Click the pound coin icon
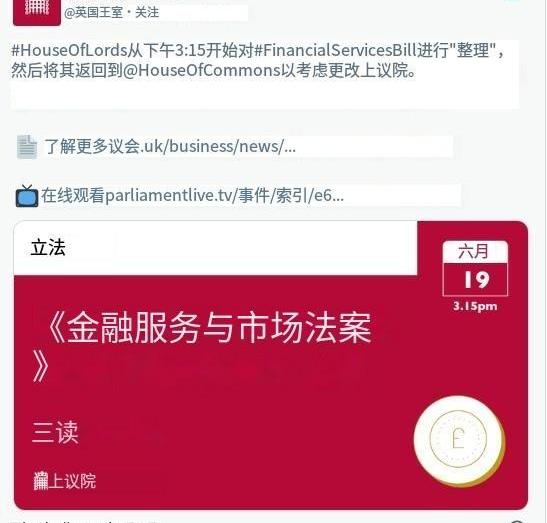The image size is (547, 523). [x=459, y=440]
